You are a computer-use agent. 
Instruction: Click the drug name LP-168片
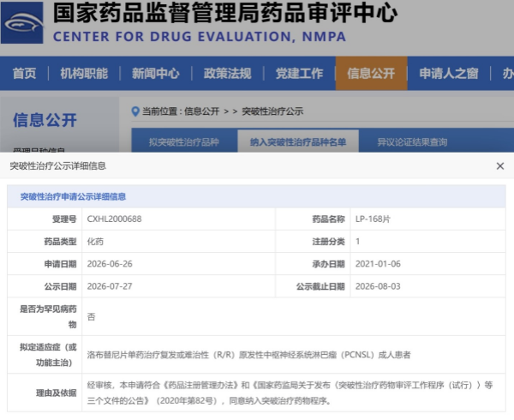373,219
